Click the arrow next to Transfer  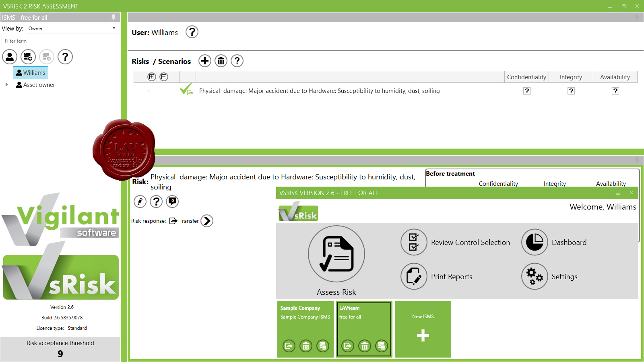(x=207, y=221)
